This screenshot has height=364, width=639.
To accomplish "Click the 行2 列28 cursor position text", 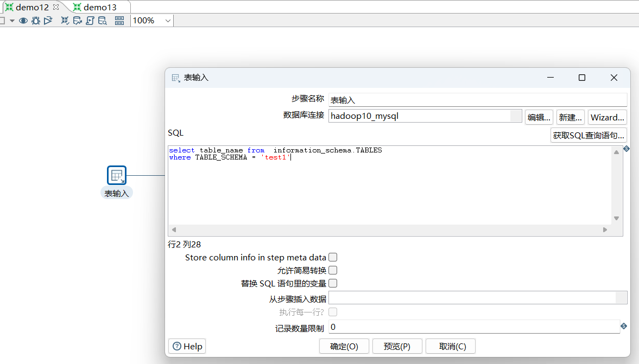I will click(184, 244).
